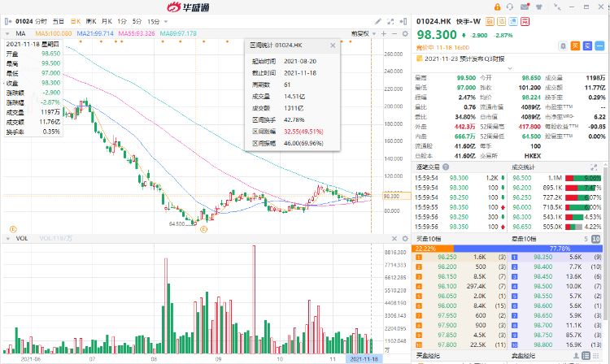This screenshot has height=364, width=610.
Task: Switch broker view to person icon
Action: click(577, 355)
